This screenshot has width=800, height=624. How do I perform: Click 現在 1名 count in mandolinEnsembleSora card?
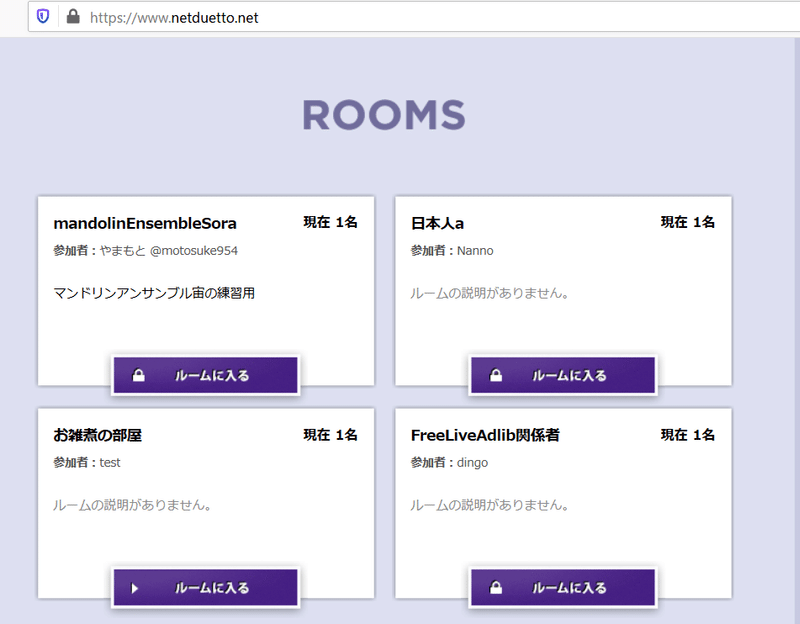point(330,222)
